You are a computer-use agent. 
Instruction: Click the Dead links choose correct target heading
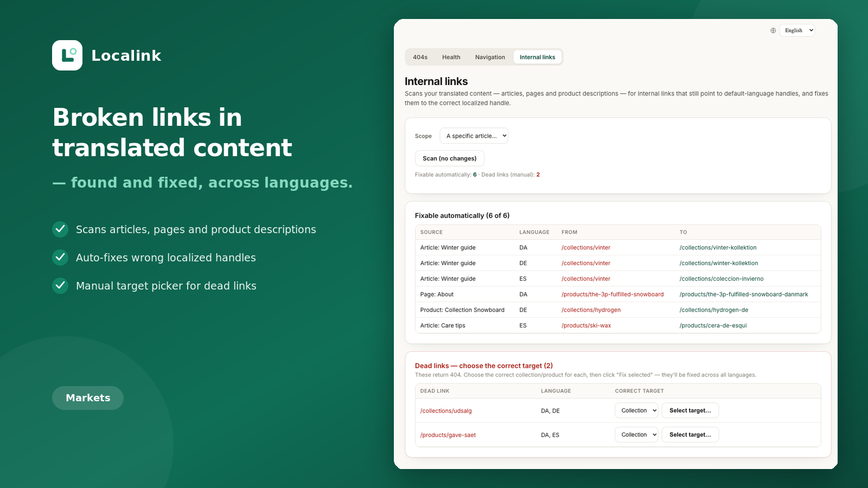(484, 366)
